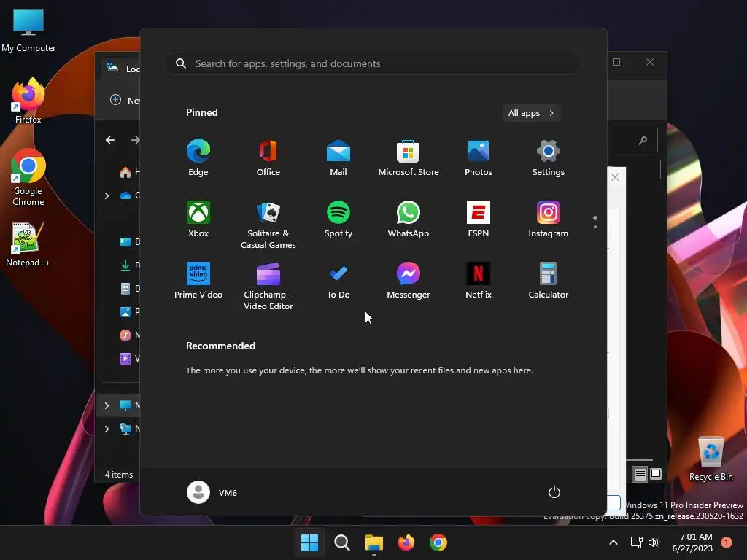Open File Explorer from taskbar

374,542
